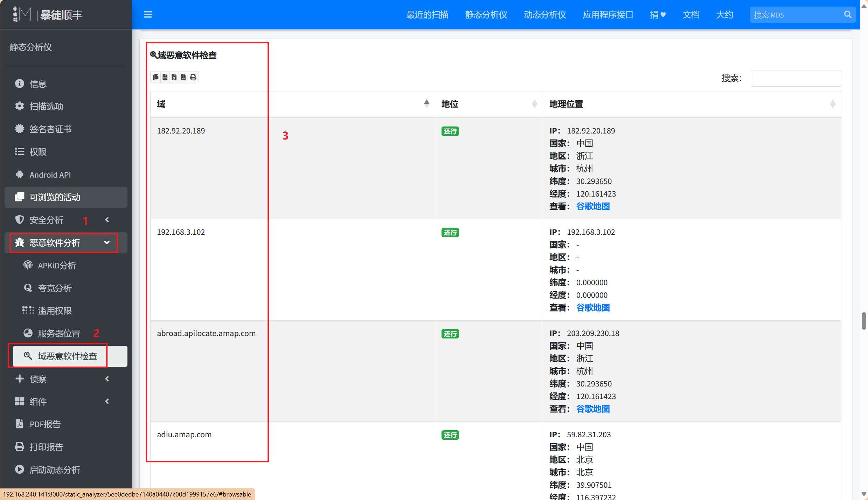This screenshot has height=500, width=868.
Task: Click the MD5 search magnifier icon
Action: tap(847, 15)
